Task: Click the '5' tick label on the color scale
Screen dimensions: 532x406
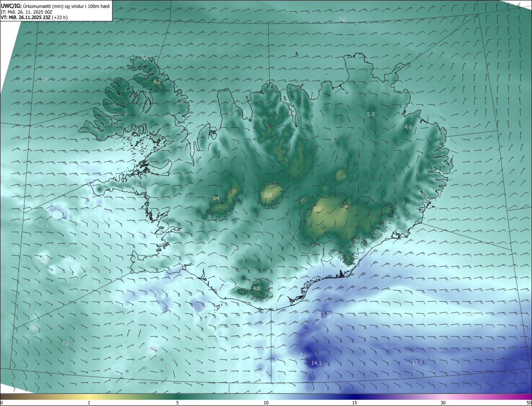Action: tap(177, 403)
